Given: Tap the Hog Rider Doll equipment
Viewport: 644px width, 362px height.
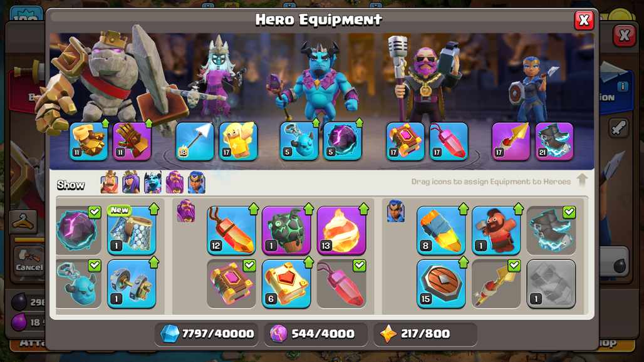Looking at the screenshot, I should [496, 230].
